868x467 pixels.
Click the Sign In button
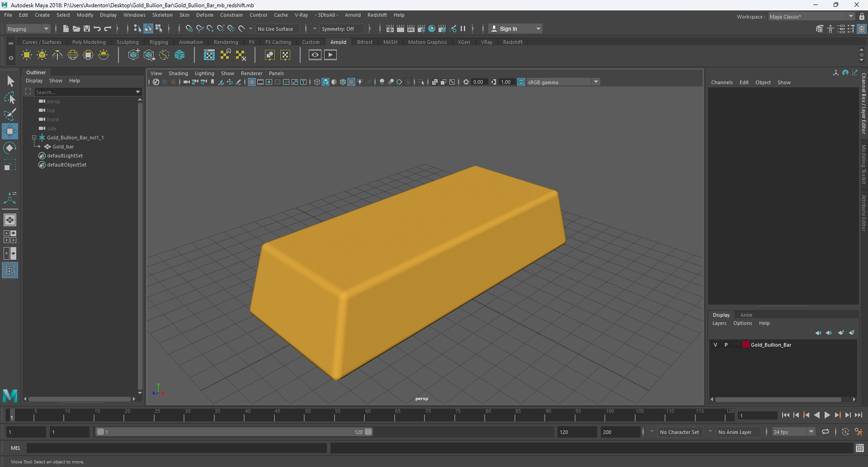(515, 29)
